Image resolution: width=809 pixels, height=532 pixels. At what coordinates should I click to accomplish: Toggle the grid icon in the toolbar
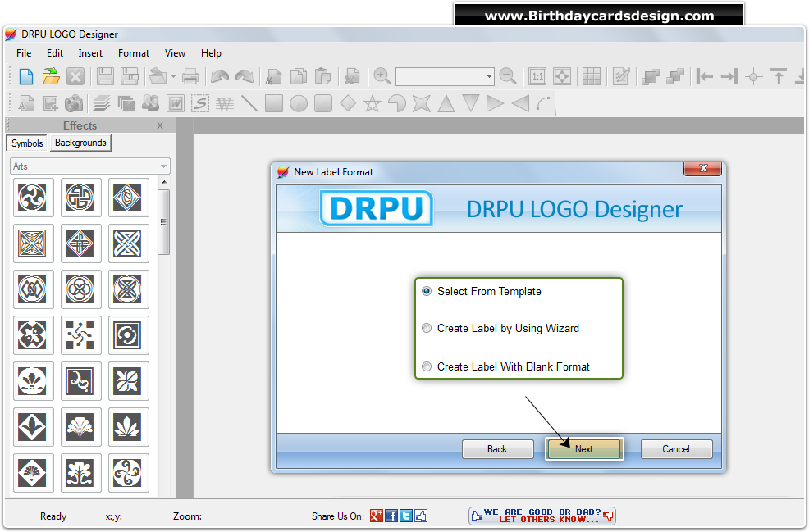[592, 76]
